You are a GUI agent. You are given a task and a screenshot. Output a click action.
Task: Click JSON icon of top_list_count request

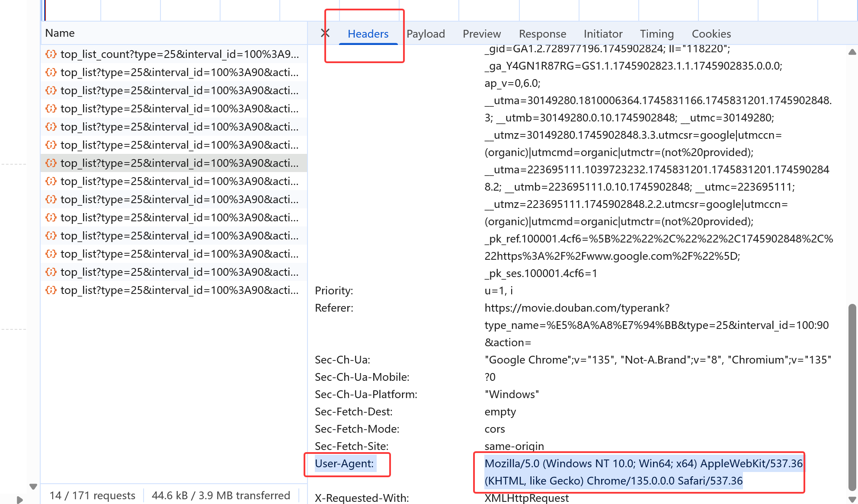pos(51,54)
